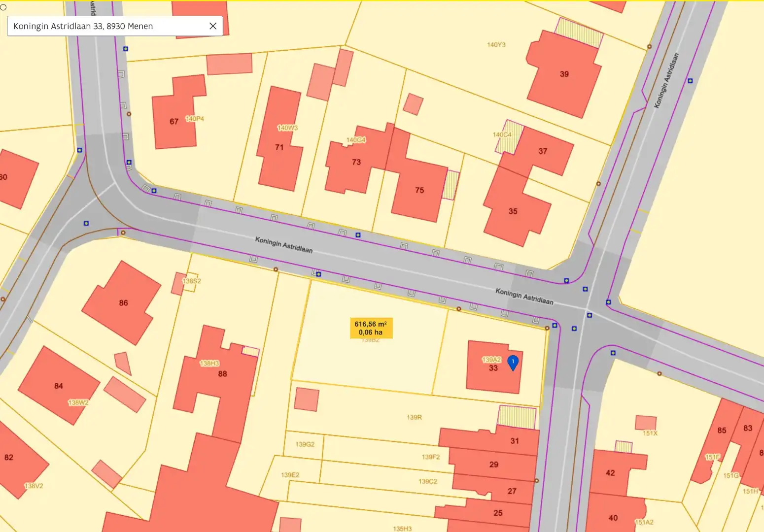
Task: Click parcel label 140Y3
Action: coord(496,45)
